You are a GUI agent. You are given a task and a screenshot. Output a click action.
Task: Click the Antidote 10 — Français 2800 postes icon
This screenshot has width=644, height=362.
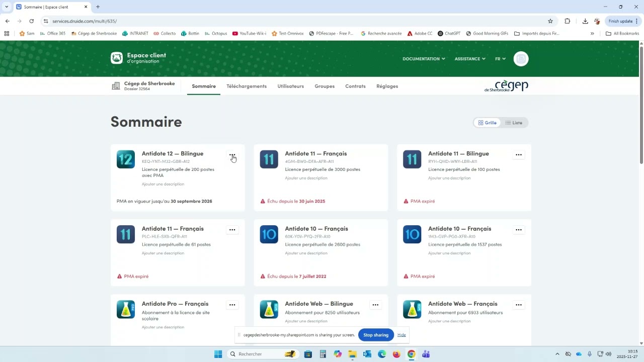[269, 234]
